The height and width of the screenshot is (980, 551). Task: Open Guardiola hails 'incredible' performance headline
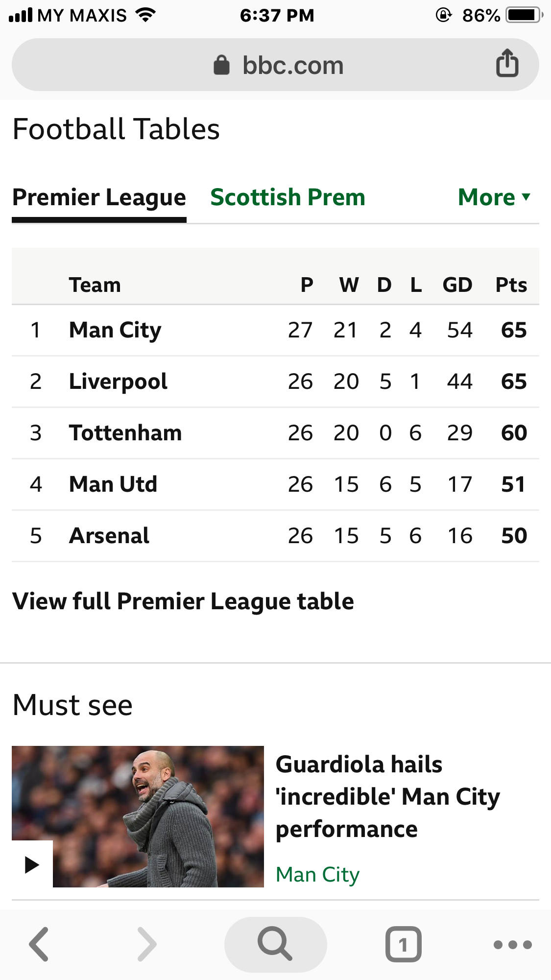point(388,797)
